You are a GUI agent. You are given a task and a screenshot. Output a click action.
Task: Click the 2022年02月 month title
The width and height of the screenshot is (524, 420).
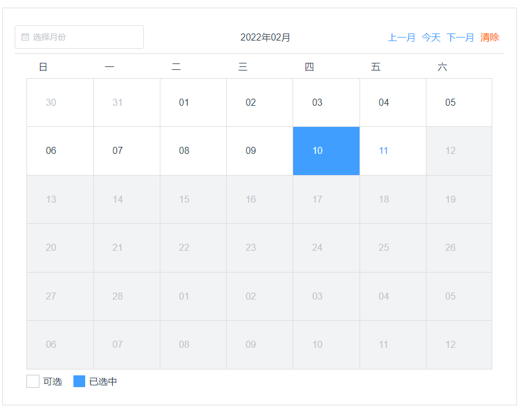coord(265,38)
